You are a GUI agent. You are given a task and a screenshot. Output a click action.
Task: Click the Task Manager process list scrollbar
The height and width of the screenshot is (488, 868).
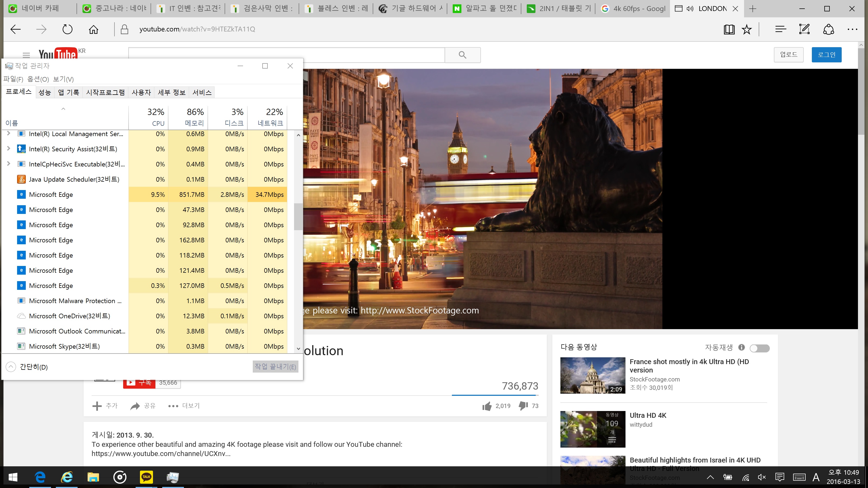click(298, 217)
